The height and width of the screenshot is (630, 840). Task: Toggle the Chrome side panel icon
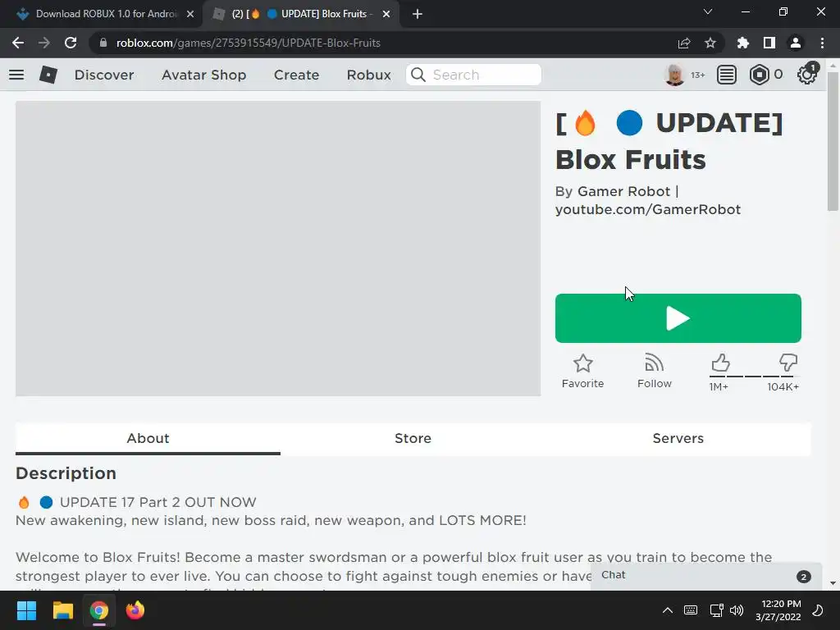click(x=769, y=43)
